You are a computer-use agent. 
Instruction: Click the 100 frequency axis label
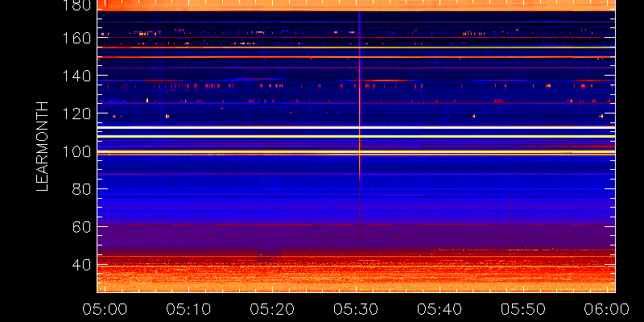[76, 151]
